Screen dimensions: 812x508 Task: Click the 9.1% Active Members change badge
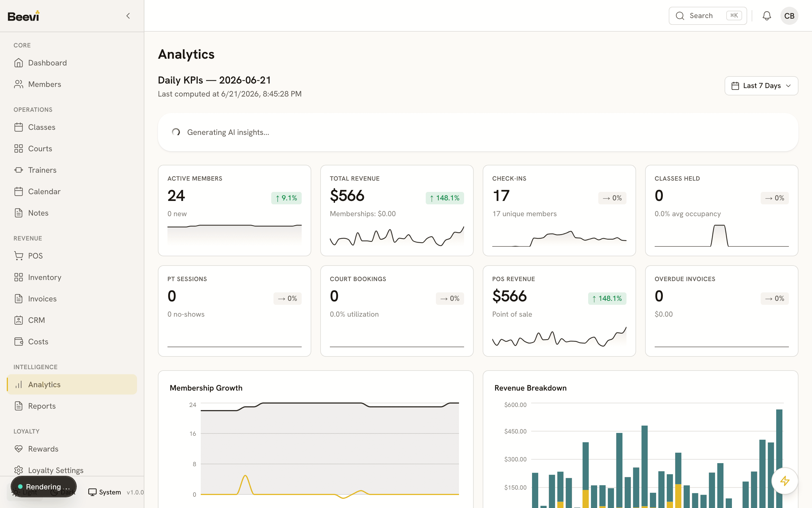[286, 198]
